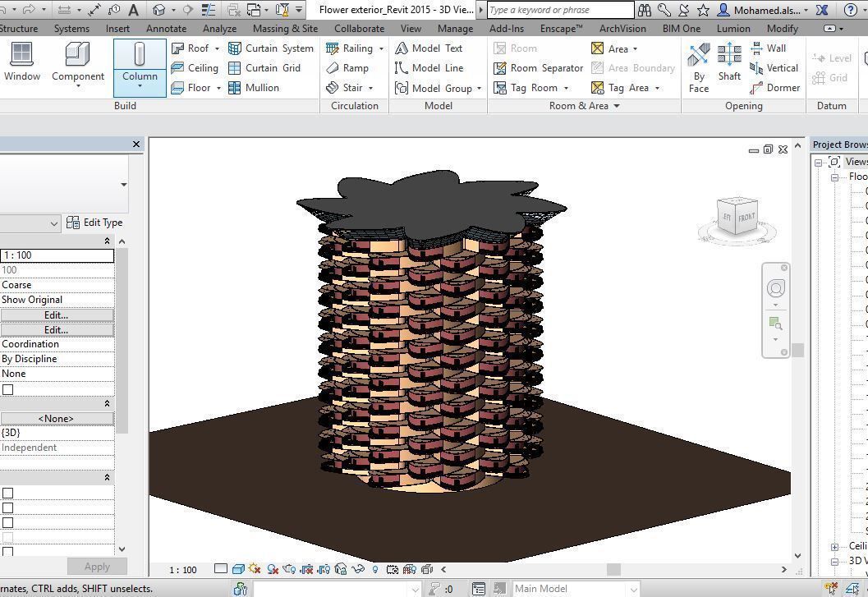Open the type selector dropdown in Properties
Image resolution: width=868 pixels, height=597 pixels.
point(123,184)
